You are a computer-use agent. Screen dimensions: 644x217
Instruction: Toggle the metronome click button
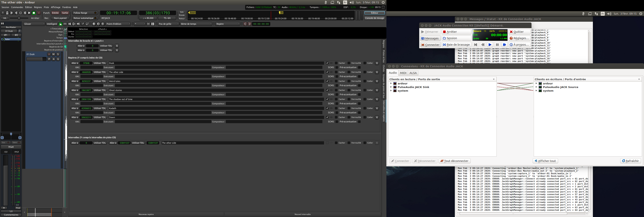coord(7,13)
